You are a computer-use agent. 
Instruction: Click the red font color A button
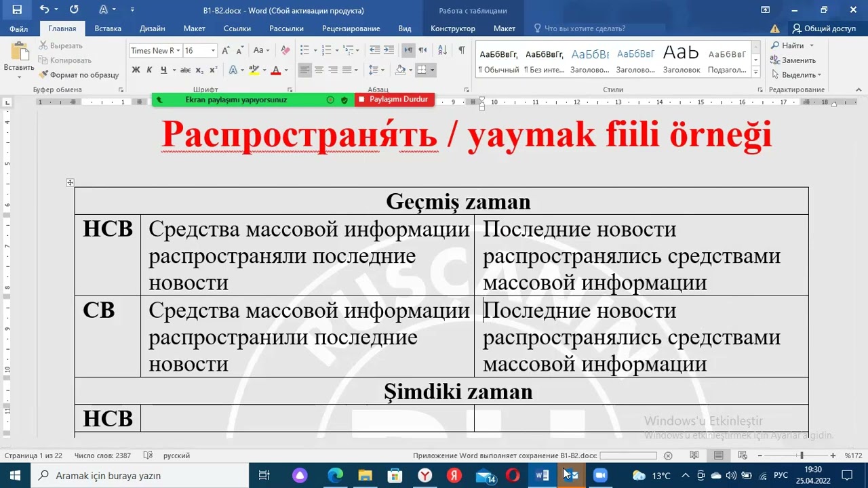point(275,70)
